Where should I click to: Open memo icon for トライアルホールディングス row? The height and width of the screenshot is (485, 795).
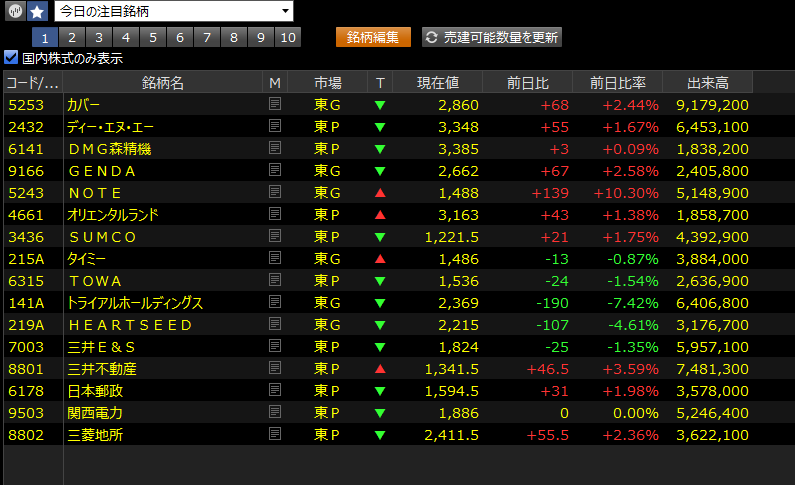(275, 302)
